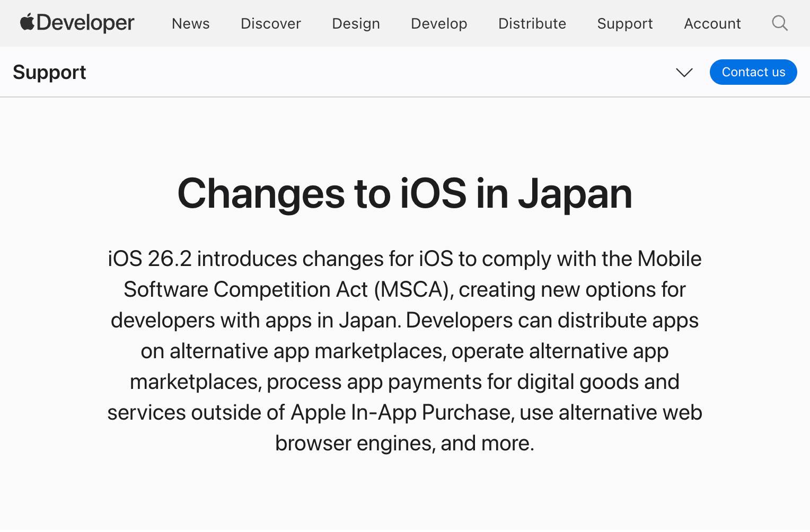810x532 pixels.
Task: Click the heading Changes to iOS in Japan
Action: pyautogui.click(x=404, y=194)
